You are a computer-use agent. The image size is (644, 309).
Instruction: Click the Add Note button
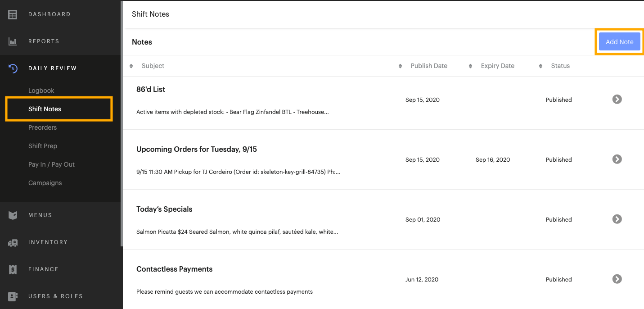[x=619, y=42]
